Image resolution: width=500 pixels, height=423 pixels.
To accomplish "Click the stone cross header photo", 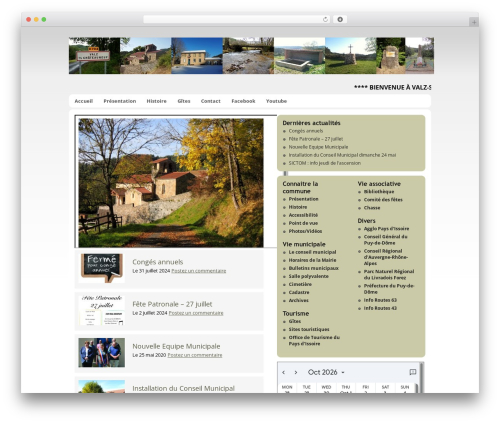I will [x=351, y=55].
